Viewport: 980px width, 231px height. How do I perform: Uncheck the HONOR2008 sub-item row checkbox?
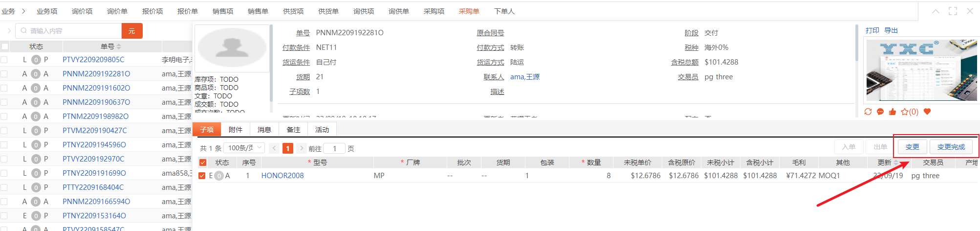(x=202, y=176)
